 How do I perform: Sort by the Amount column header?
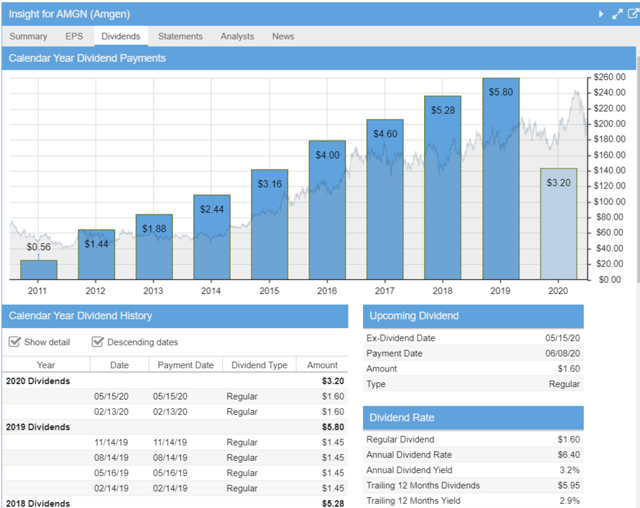point(322,365)
